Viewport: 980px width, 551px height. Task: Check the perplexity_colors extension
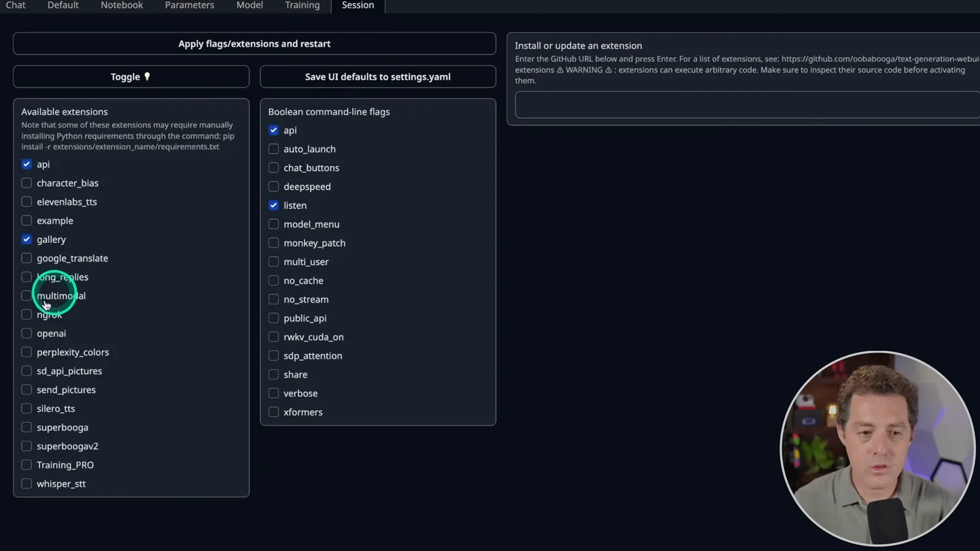coord(26,352)
